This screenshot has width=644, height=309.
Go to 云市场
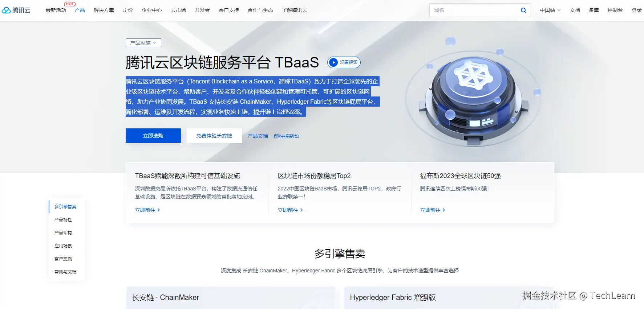point(178,10)
